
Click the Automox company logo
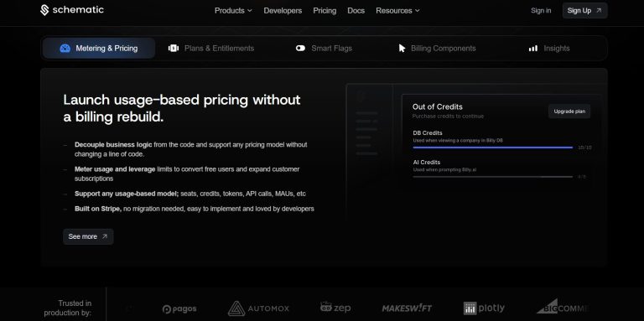258,308
